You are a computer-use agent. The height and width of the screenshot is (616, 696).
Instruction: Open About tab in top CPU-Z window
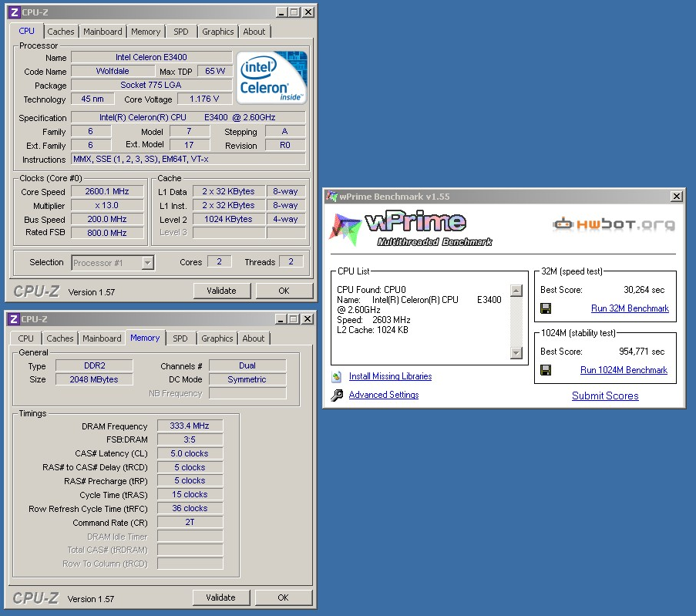(x=254, y=32)
